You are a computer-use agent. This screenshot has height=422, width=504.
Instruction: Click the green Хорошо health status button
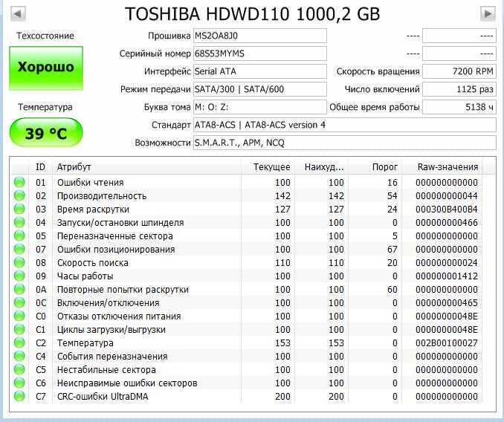46,68
